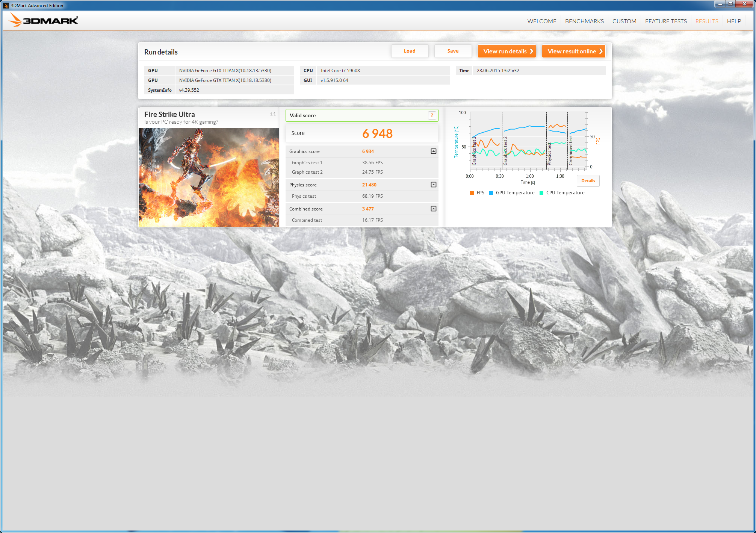
Task: Click the blue GPU Temperature legend square
Action: tap(491, 193)
